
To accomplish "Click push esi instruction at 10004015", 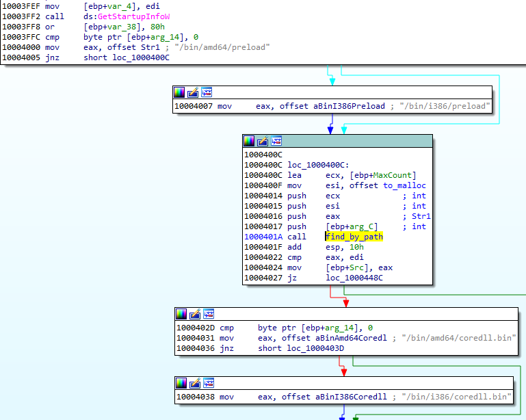I will [314, 206].
